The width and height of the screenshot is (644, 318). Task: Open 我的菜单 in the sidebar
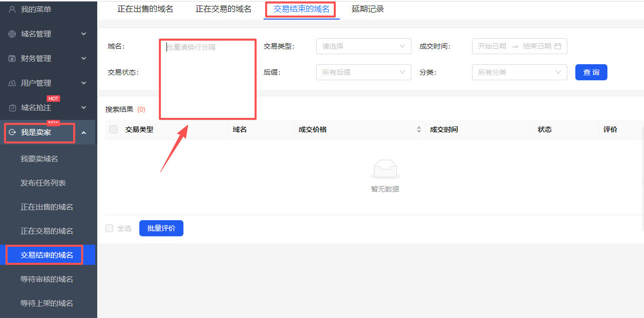coord(36,9)
